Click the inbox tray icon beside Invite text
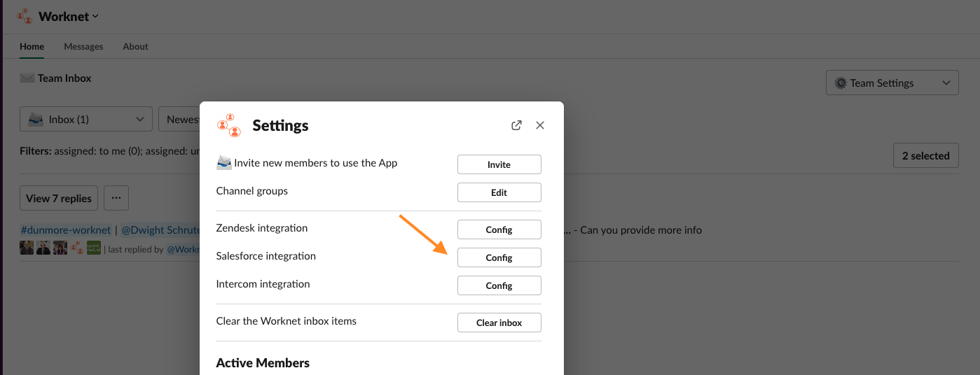 click(x=223, y=163)
